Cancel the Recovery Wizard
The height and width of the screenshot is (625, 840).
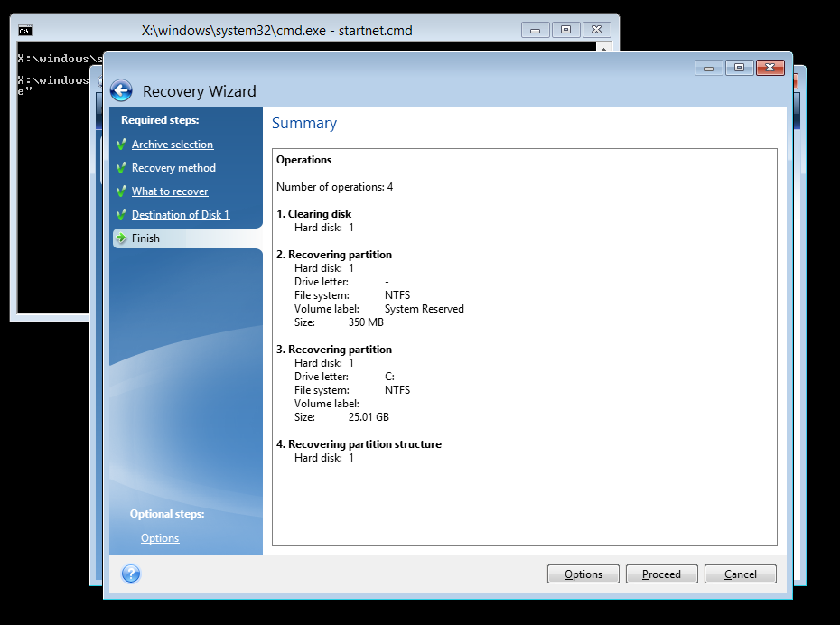(x=740, y=574)
